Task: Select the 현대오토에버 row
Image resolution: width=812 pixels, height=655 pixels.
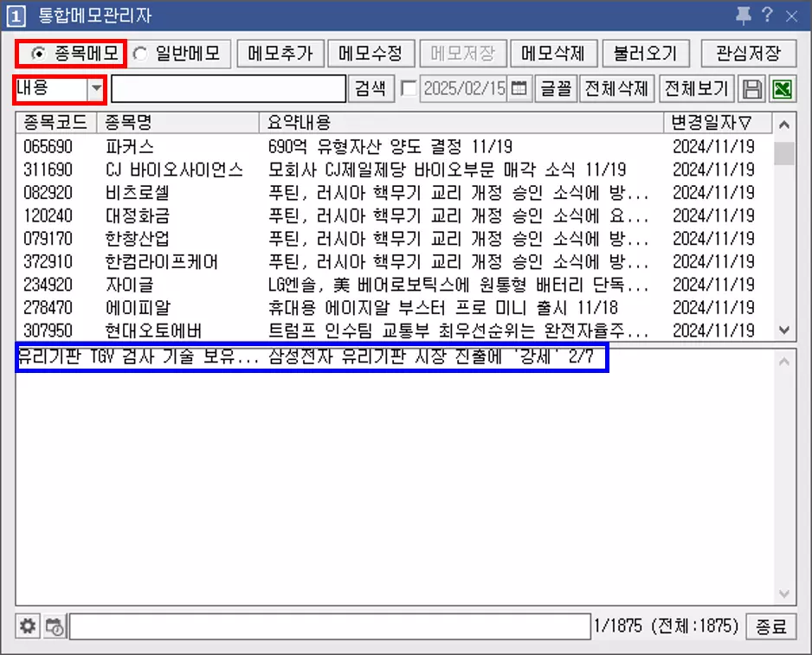Action: 394,331
